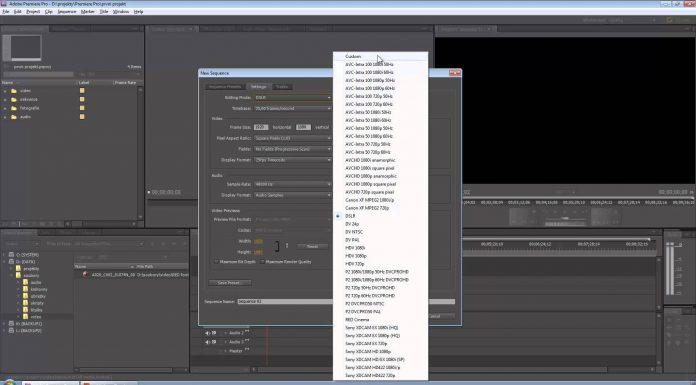The height and width of the screenshot is (385, 696).
Task: Click the D: (DATA) drive icon
Action: coord(12,262)
